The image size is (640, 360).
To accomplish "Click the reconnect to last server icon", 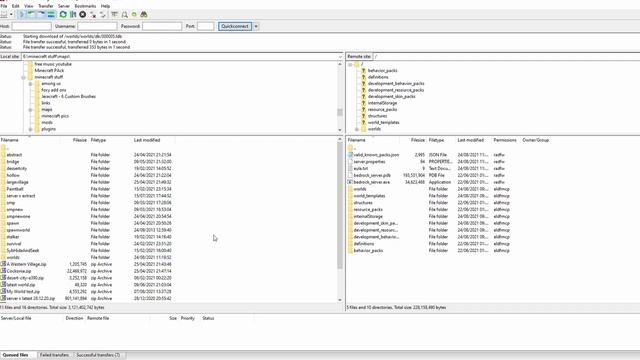I will point(103,15).
